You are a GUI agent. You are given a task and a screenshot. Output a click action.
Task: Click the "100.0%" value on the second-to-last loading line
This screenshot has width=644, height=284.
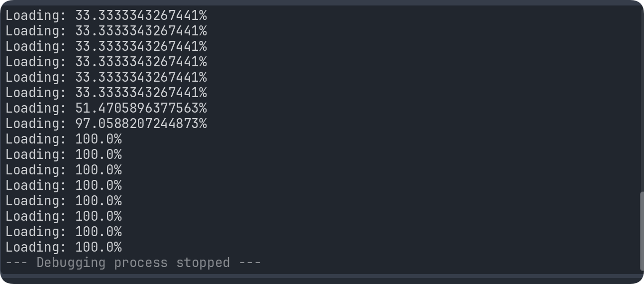99,232
